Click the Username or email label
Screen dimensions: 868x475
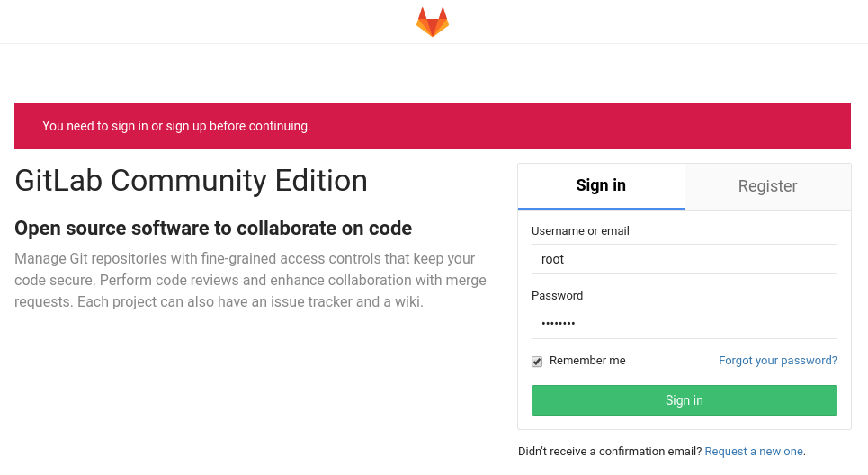(580, 231)
